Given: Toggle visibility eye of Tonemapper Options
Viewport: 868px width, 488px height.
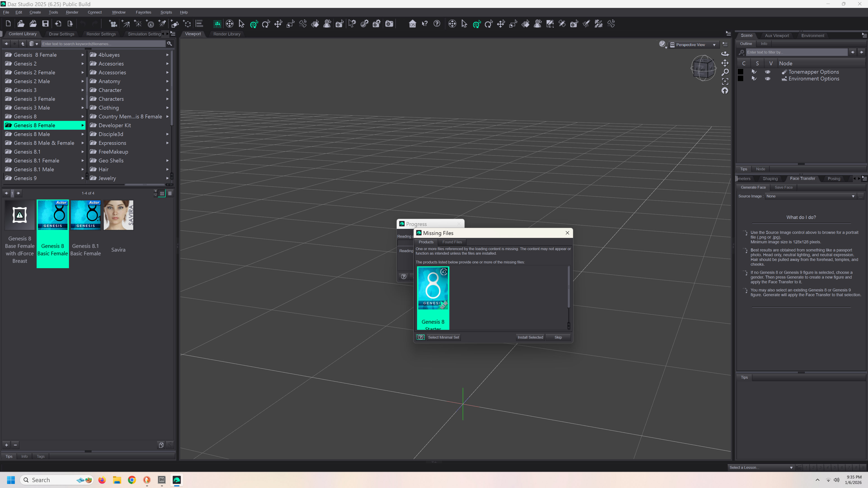Looking at the screenshot, I should click(767, 72).
